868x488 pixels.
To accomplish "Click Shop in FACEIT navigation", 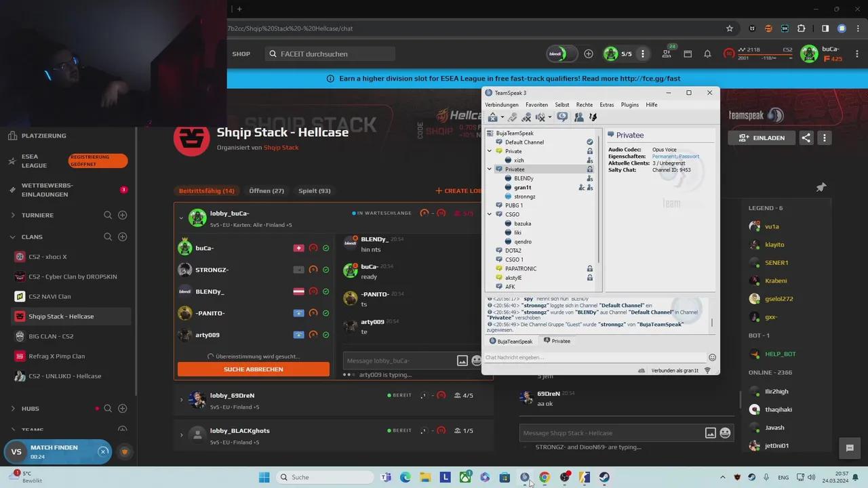I will pyautogui.click(x=241, y=54).
